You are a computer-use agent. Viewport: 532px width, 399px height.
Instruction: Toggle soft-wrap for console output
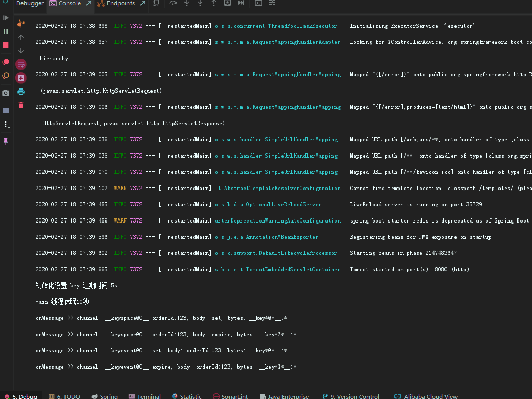20,64
